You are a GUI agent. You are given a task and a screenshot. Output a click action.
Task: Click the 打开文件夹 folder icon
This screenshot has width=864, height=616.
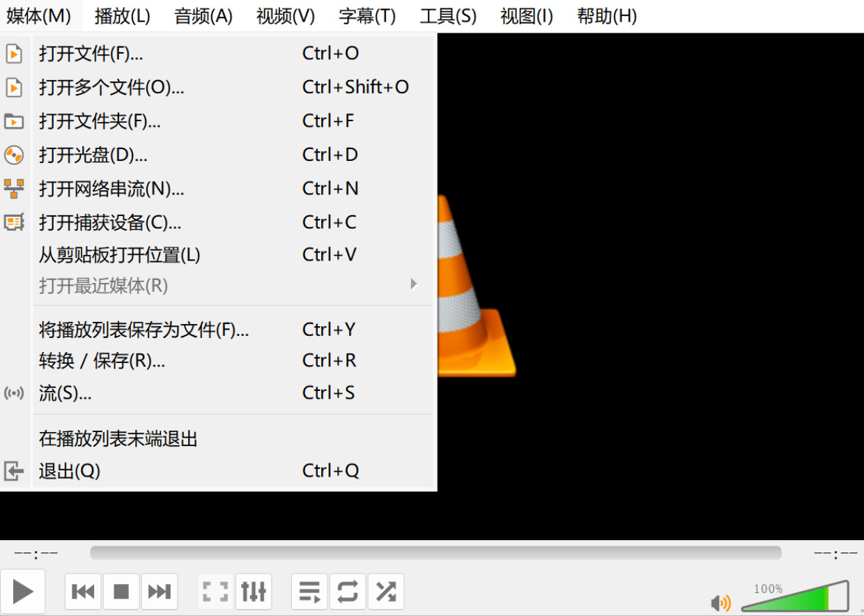(14, 121)
